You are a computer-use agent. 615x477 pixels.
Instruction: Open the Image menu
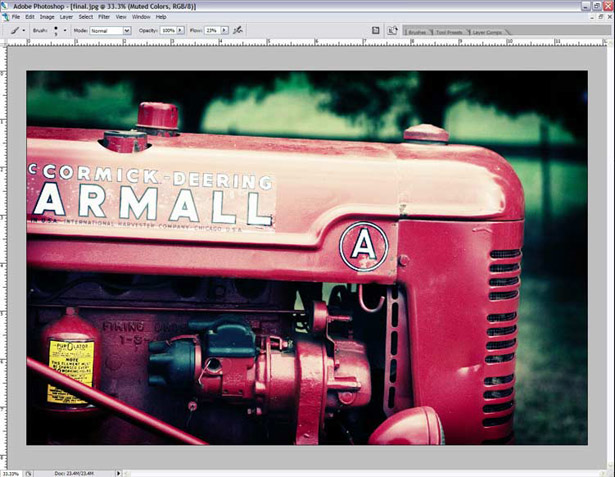(x=47, y=17)
